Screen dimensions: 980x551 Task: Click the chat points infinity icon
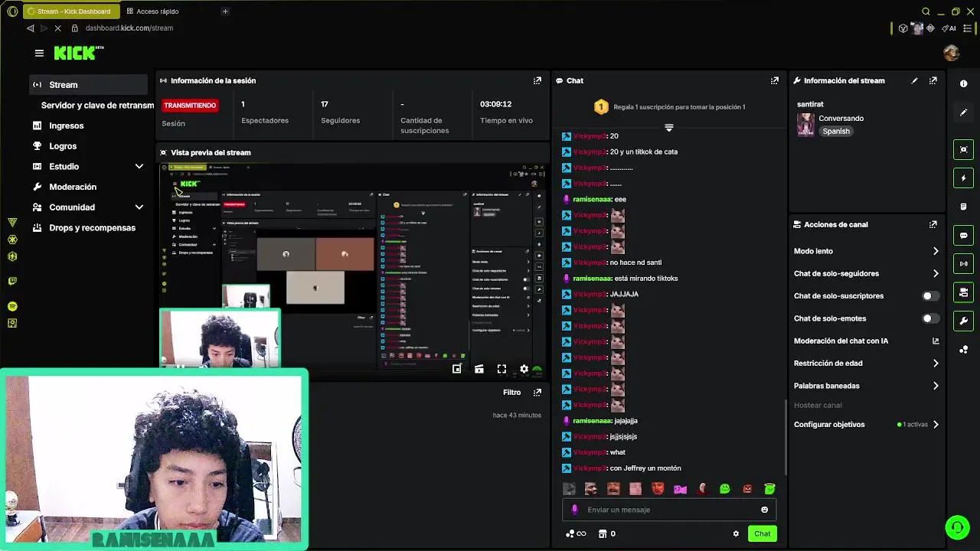click(576, 533)
